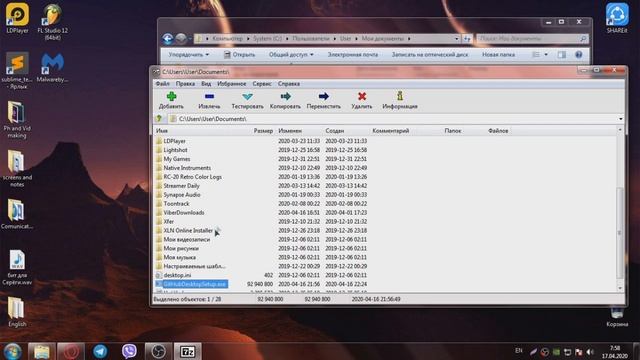This screenshot has height=360, width=640.
Task: Click the Explorer refresh button
Action: [467, 39]
